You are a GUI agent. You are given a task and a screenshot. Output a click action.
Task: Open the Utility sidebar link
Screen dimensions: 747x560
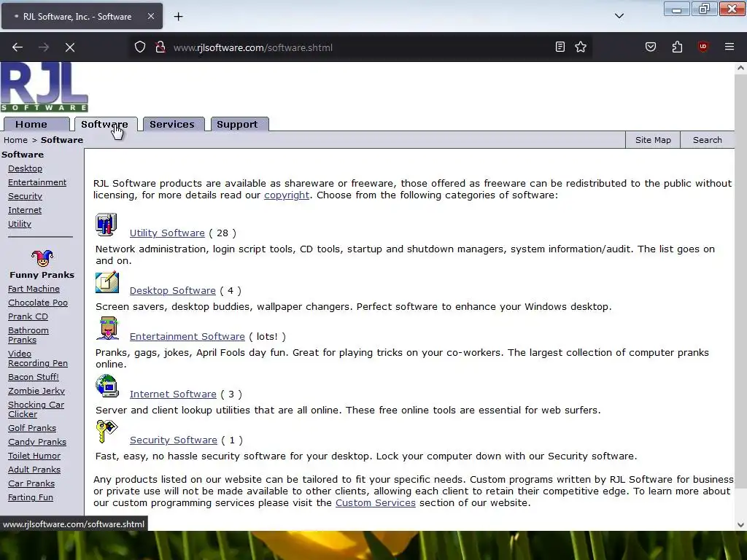(20, 224)
